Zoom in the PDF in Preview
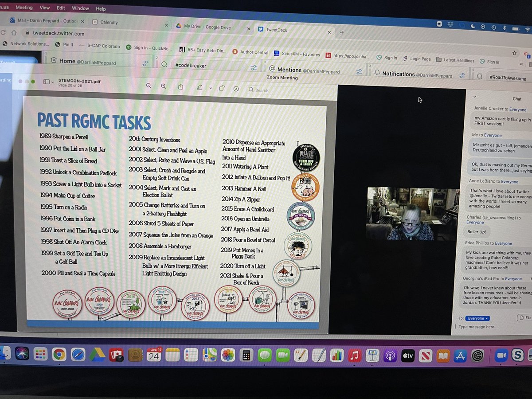The image size is (532, 399). coord(164,86)
